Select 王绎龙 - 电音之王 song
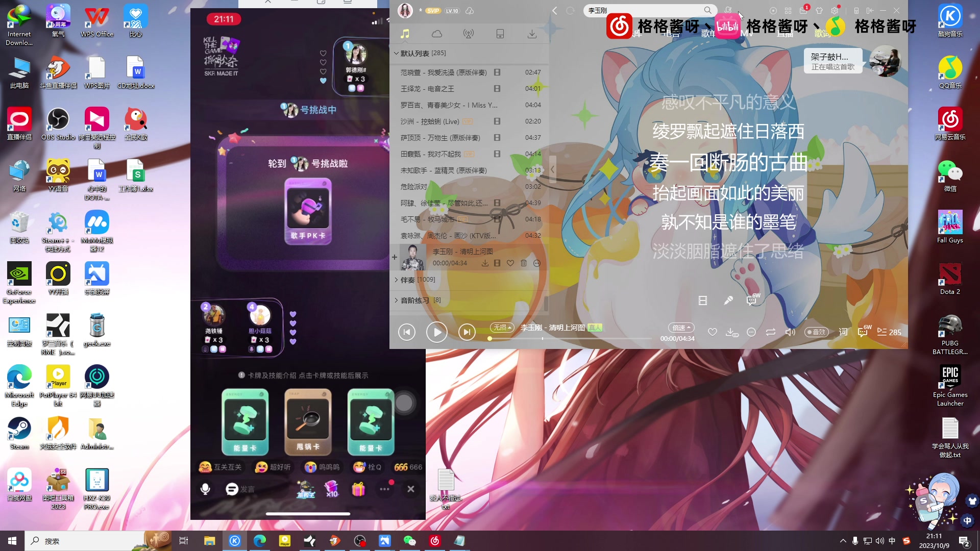Image resolution: width=980 pixels, height=551 pixels. click(x=469, y=89)
